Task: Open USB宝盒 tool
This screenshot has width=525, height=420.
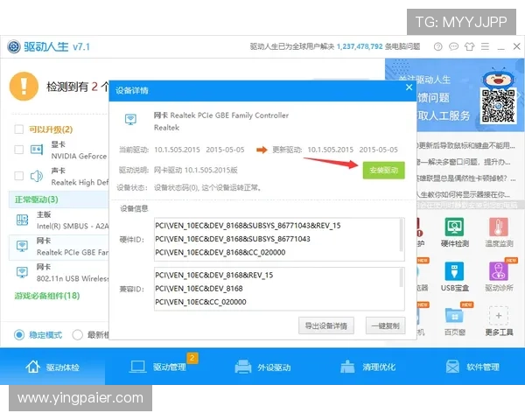Action: coord(454,276)
